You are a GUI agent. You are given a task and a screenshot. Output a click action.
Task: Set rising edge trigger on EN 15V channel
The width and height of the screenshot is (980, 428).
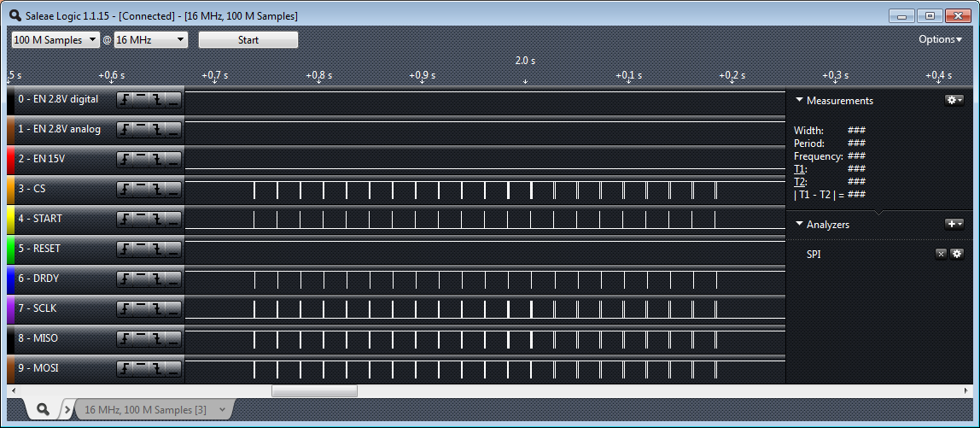(x=125, y=159)
